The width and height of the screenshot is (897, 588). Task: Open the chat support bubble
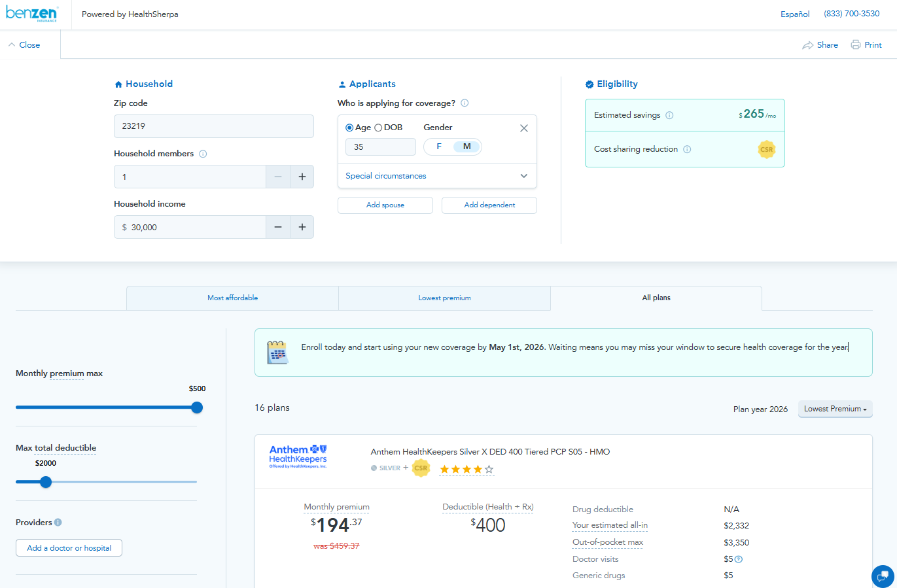[883, 576]
